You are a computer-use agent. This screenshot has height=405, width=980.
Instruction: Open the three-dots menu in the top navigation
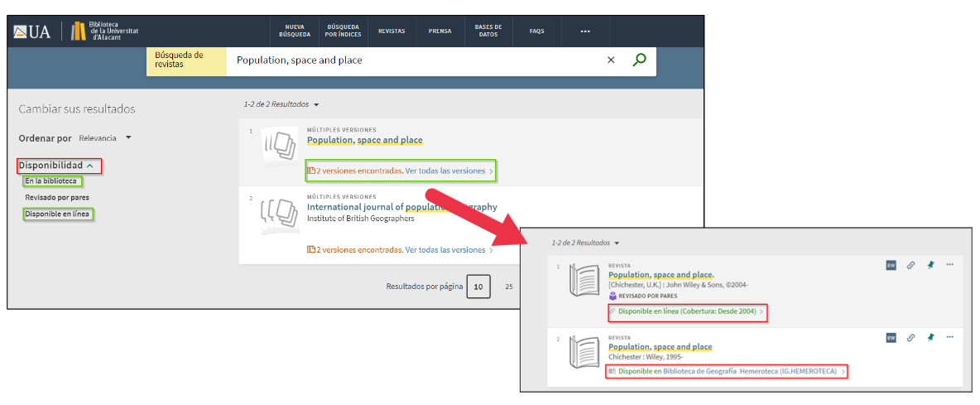585,31
